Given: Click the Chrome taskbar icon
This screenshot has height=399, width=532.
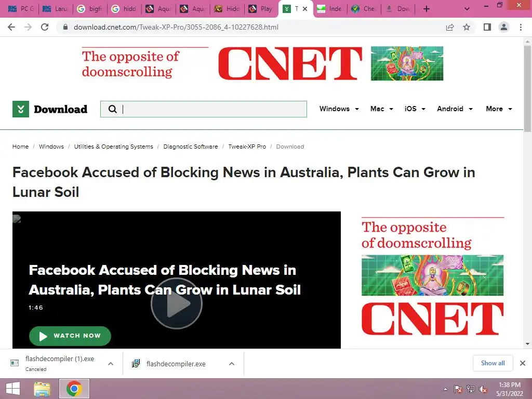Looking at the screenshot, I should click(74, 389).
